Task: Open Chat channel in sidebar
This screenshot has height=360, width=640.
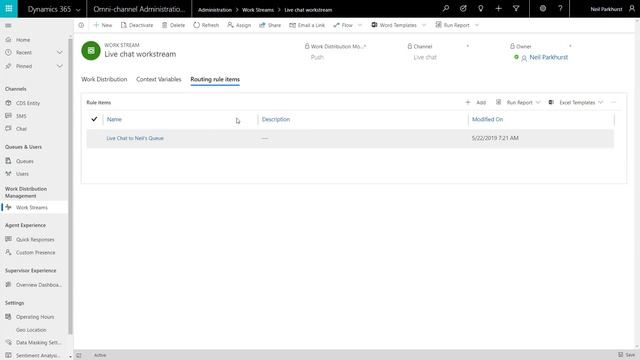Action: 21,129
